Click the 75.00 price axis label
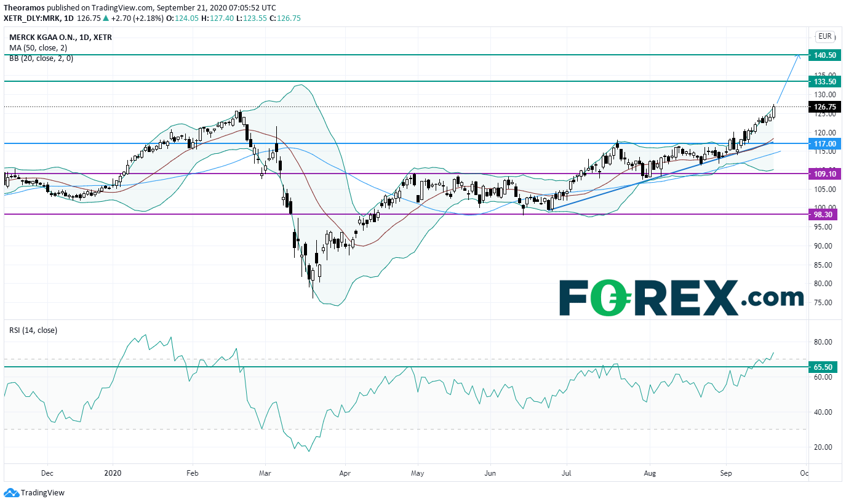Image resolution: width=846 pixels, height=504 pixels. 824,303
